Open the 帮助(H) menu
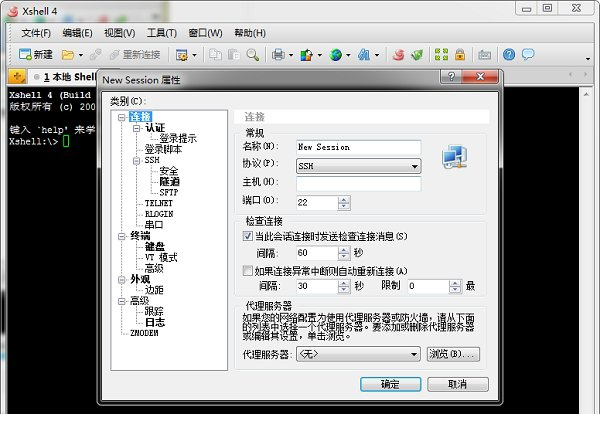This screenshot has height=430, width=600. [x=250, y=33]
